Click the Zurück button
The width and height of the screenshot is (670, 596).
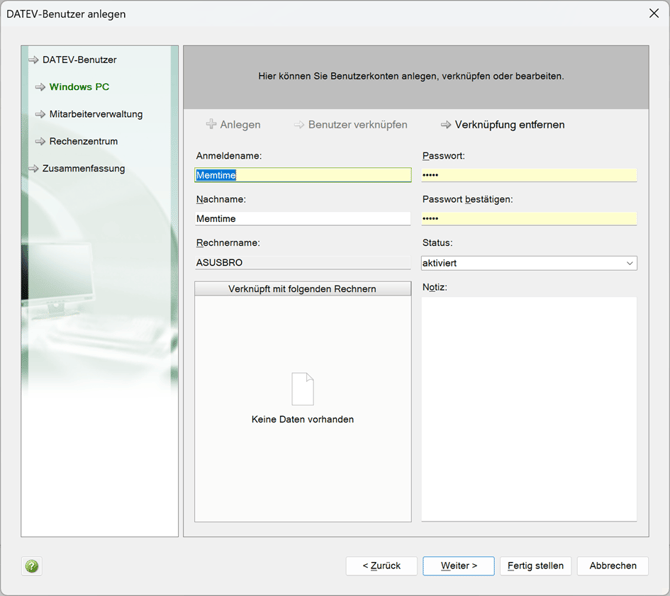click(x=381, y=566)
